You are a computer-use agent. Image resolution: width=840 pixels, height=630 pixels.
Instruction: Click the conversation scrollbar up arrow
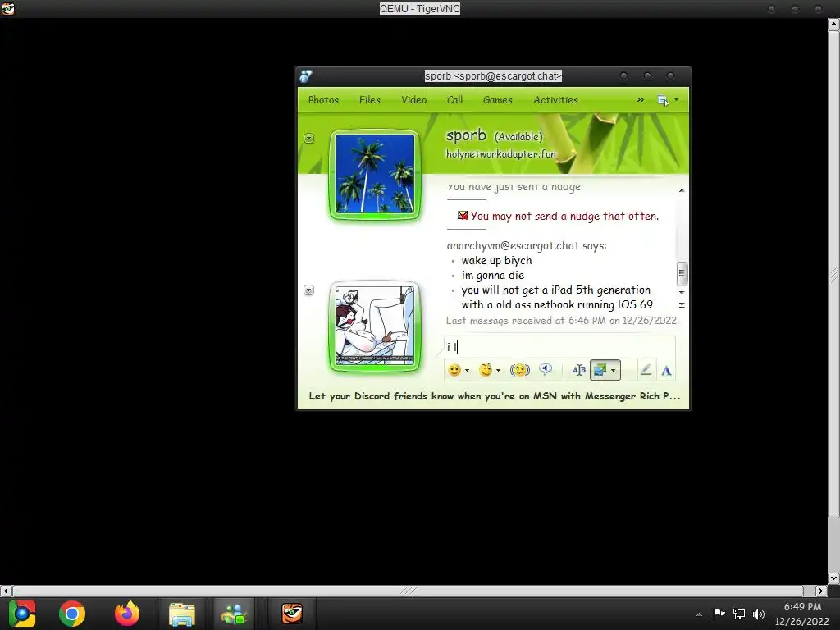click(682, 190)
